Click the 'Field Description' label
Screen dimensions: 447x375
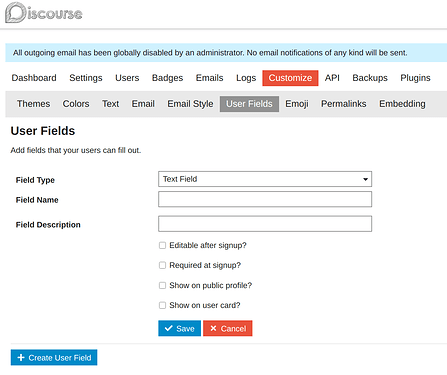[x=48, y=225]
